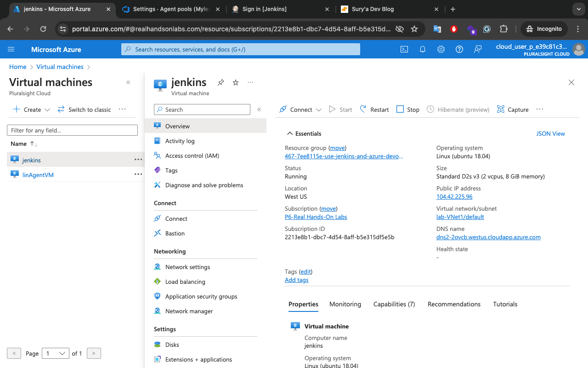
Task: Sort list by Name column
Action: [24, 144]
